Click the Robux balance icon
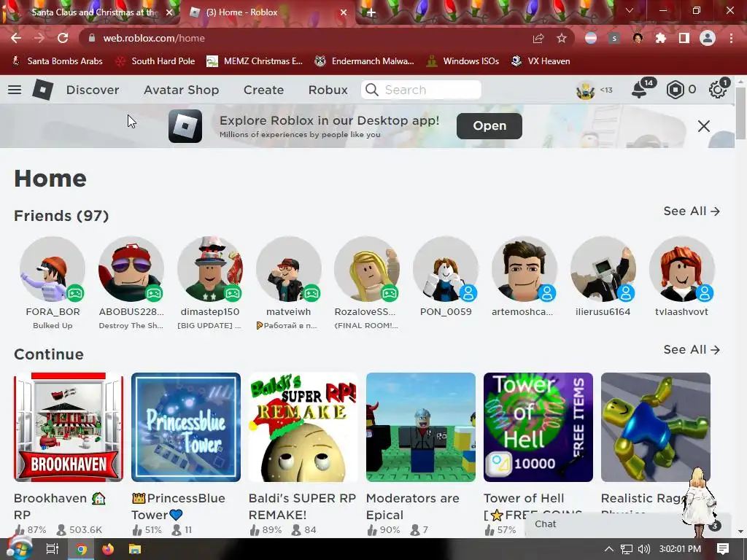The width and height of the screenshot is (747, 560). [x=675, y=90]
